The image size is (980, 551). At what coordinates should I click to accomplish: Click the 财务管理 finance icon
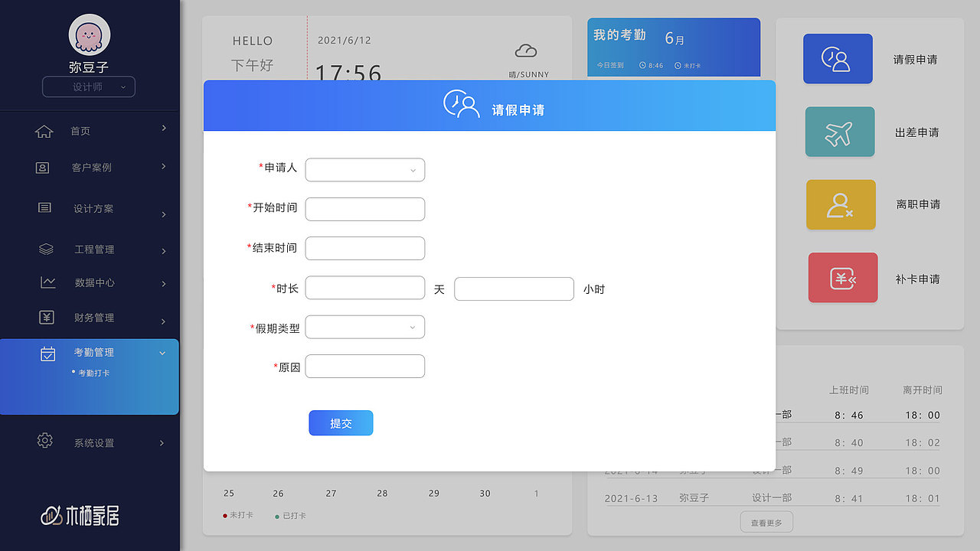click(45, 317)
